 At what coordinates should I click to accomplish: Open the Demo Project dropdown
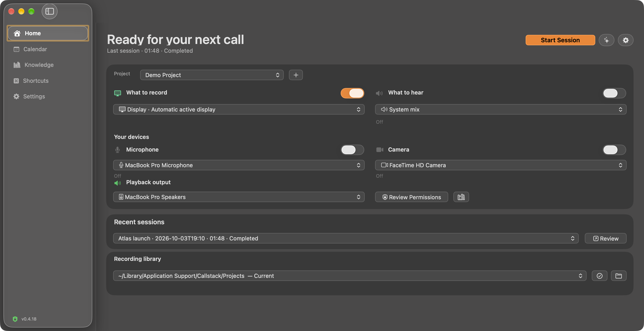click(212, 75)
